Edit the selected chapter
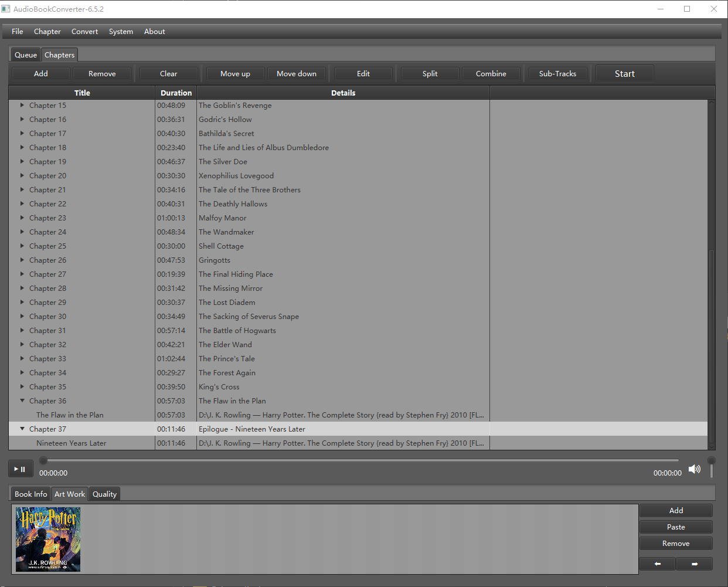 tap(363, 73)
